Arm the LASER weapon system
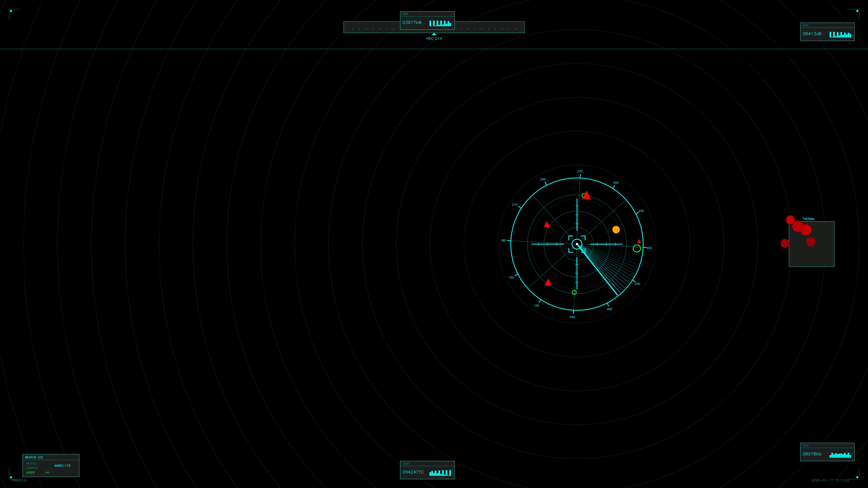This screenshot has height=488, width=868. coord(30,472)
